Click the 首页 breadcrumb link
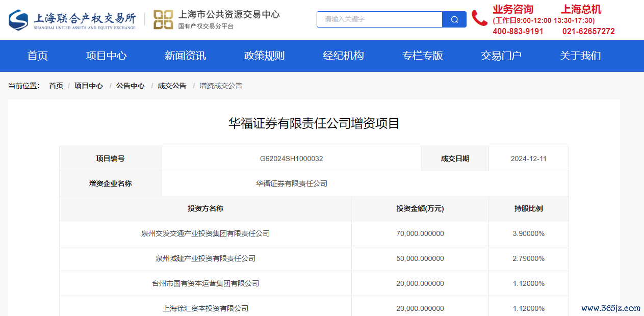The height and width of the screenshot is (316, 644). (56, 86)
